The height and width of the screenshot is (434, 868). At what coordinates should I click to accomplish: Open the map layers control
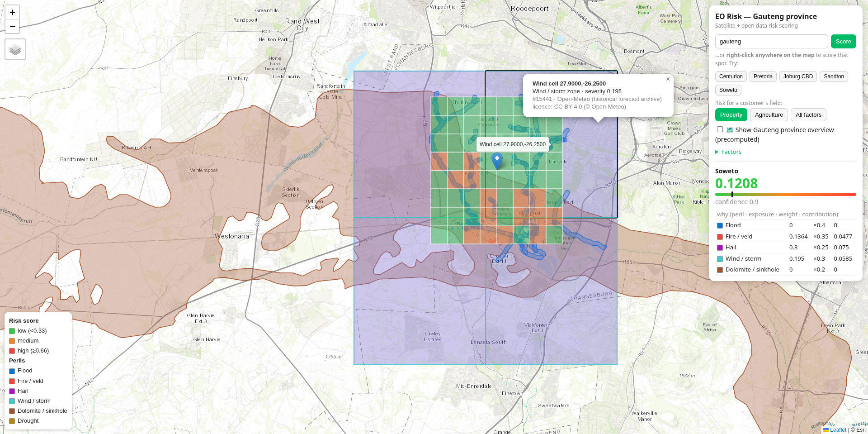[x=15, y=49]
